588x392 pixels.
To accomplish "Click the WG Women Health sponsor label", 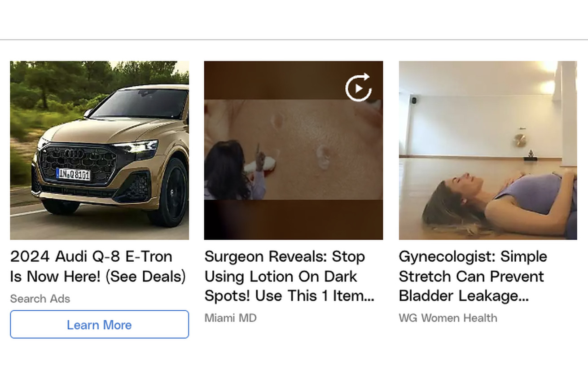I will pyautogui.click(x=448, y=318).
